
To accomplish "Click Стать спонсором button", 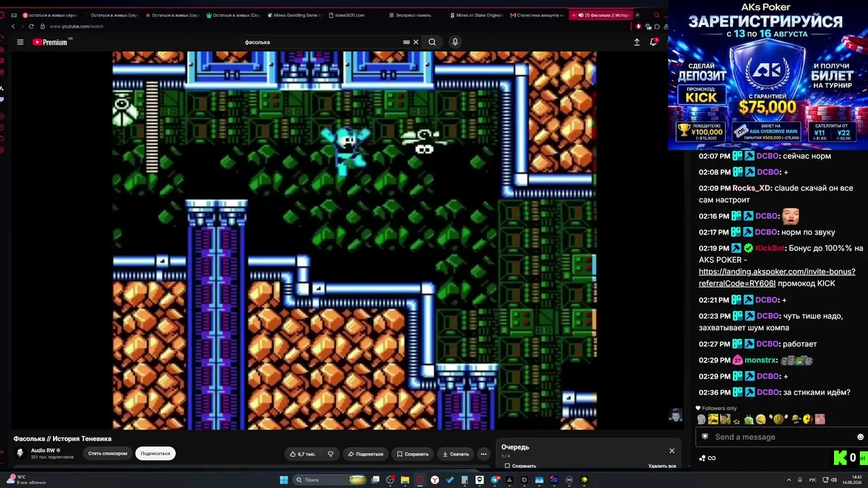I will tap(108, 453).
